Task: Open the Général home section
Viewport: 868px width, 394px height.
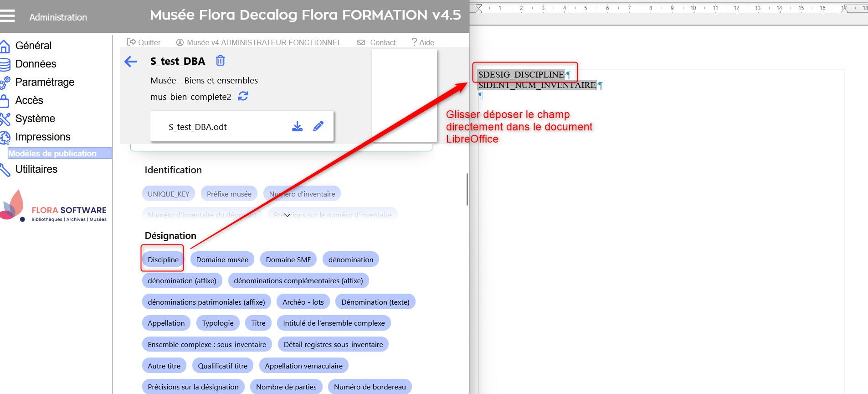Action: (33, 46)
